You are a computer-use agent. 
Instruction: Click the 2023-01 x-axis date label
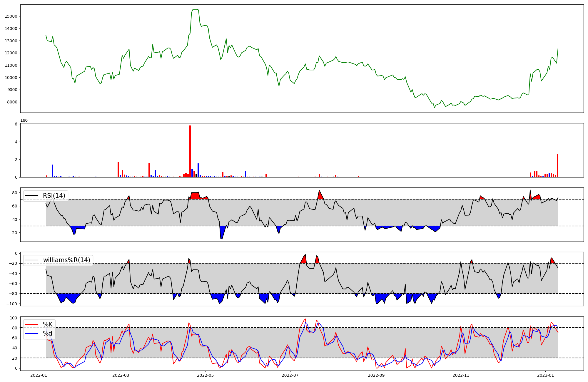(545, 375)
